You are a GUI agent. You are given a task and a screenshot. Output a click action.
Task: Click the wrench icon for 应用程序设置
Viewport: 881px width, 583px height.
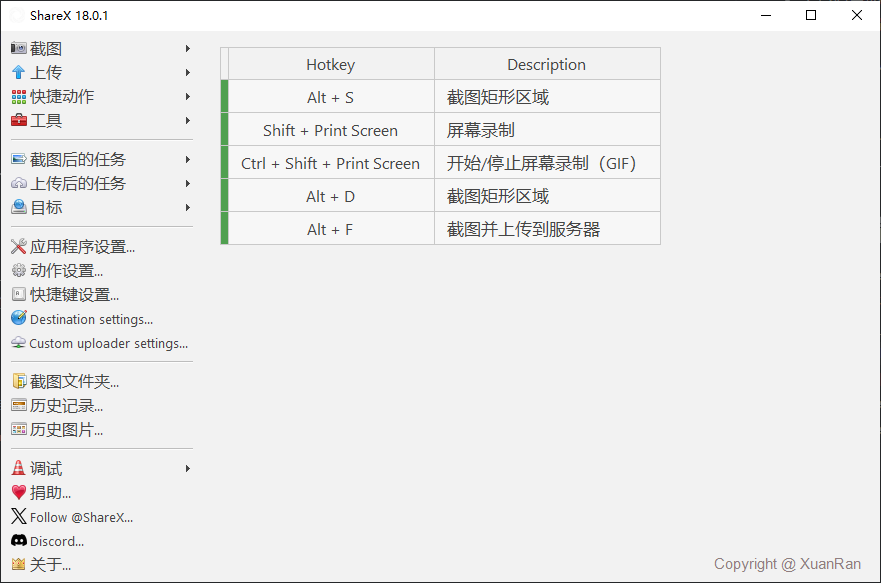click(x=18, y=247)
